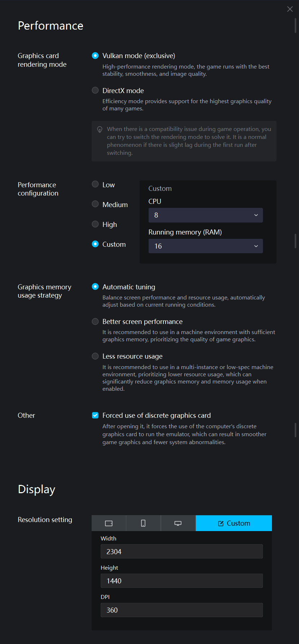Click the DPI input field
The height and width of the screenshot is (644, 299).
tap(181, 610)
